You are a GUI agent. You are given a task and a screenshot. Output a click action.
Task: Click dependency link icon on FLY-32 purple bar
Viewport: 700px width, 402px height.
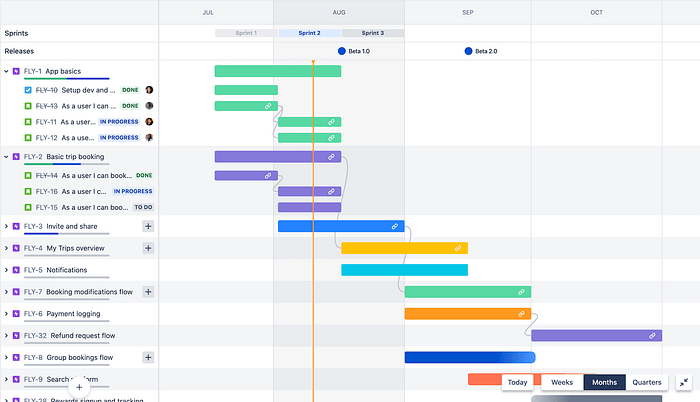[x=652, y=336]
